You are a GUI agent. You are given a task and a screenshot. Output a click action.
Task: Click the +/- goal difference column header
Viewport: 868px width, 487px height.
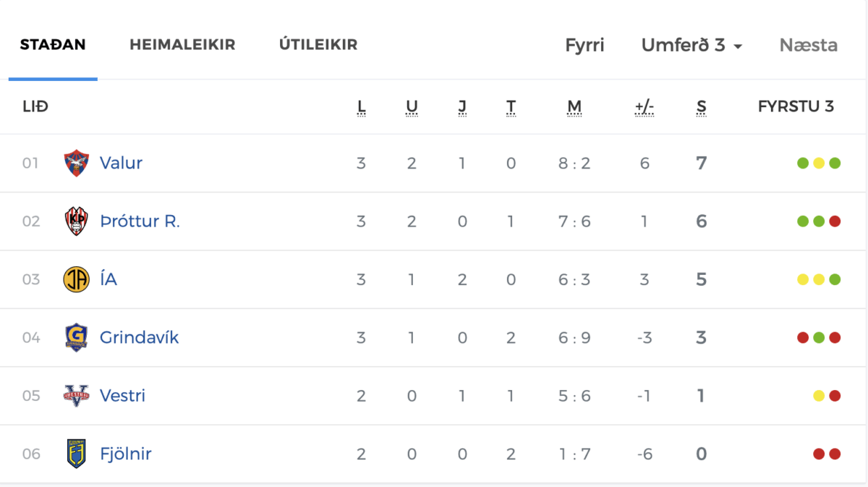coord(644,107)
